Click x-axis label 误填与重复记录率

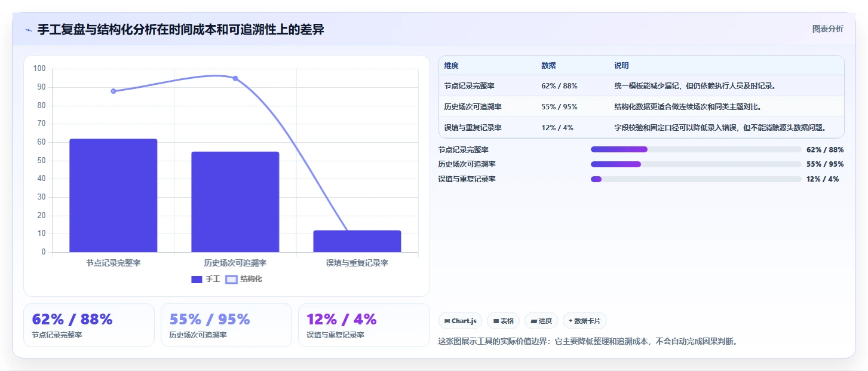tap(357, 263)
